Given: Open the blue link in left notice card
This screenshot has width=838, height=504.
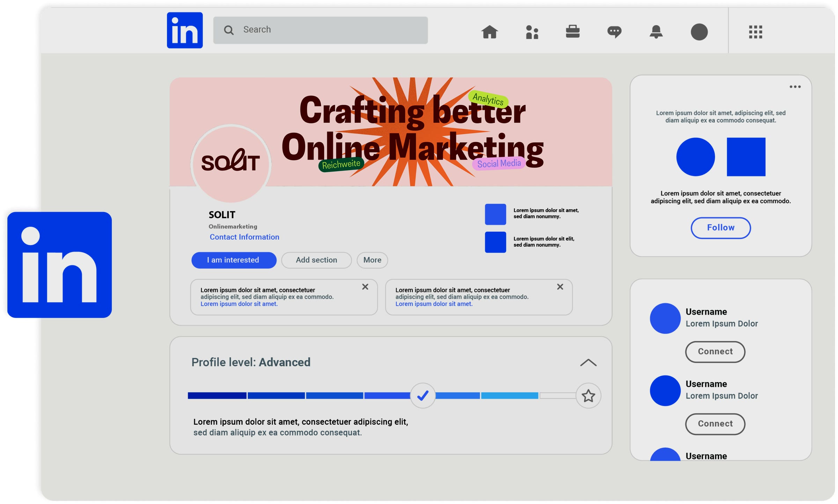Looking at the screenshot, I should pyautogui.click(x=239, y=304).
